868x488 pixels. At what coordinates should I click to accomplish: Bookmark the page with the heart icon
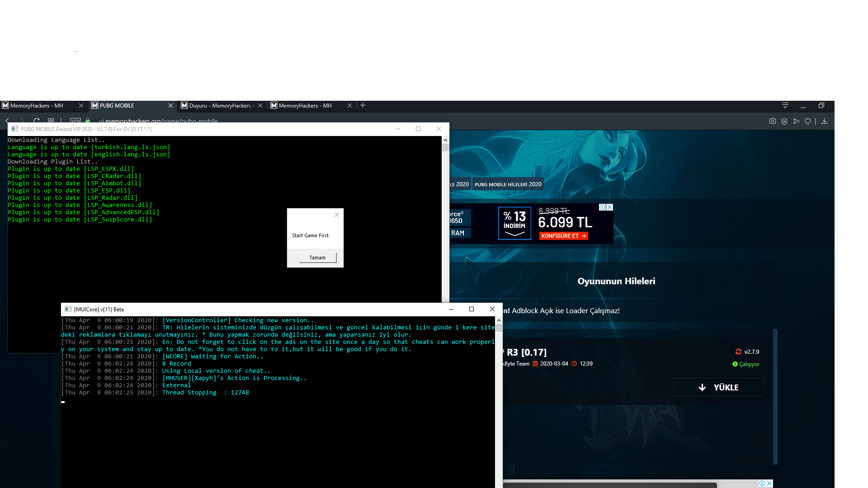(808, 121)
